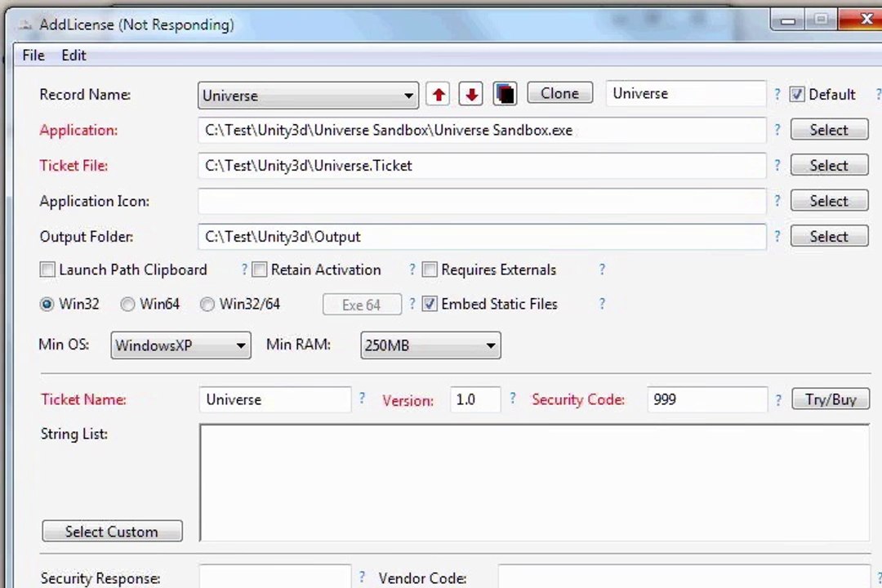Open help question mark for Application path
The width and height of the screenshot is (882, 588).
pos(777,129)
